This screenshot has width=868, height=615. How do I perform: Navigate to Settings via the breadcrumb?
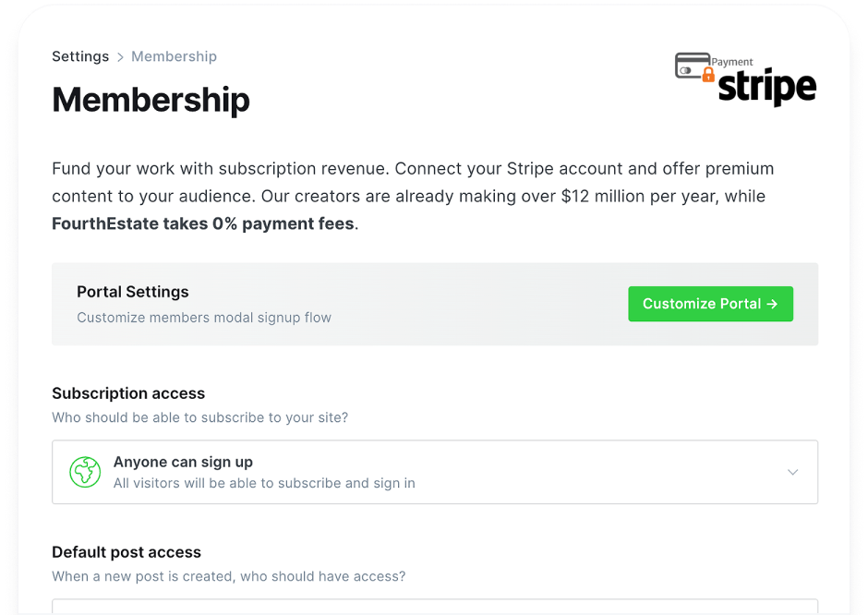[x=80, y=56]
